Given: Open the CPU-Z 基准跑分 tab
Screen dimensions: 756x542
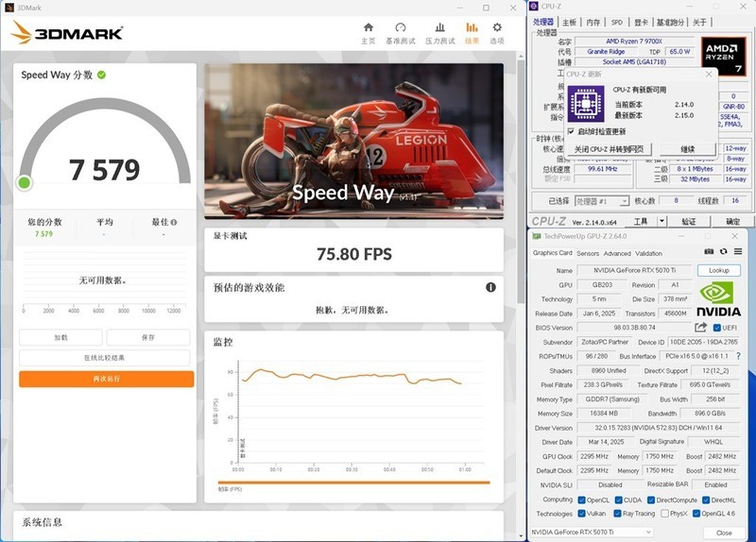Looking at the screenshot, I should click(x=671, y=22).
